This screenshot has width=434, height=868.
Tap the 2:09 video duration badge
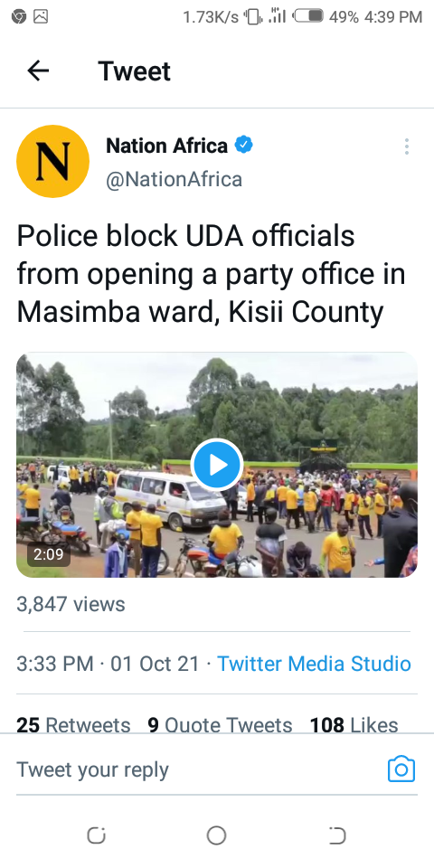coord(49,554)
